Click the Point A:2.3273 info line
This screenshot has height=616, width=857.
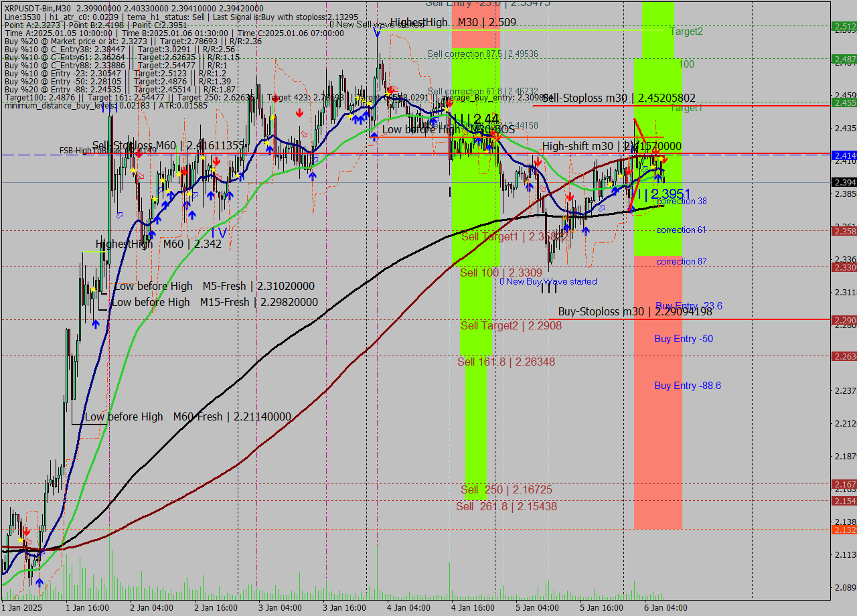pos(96,25)
